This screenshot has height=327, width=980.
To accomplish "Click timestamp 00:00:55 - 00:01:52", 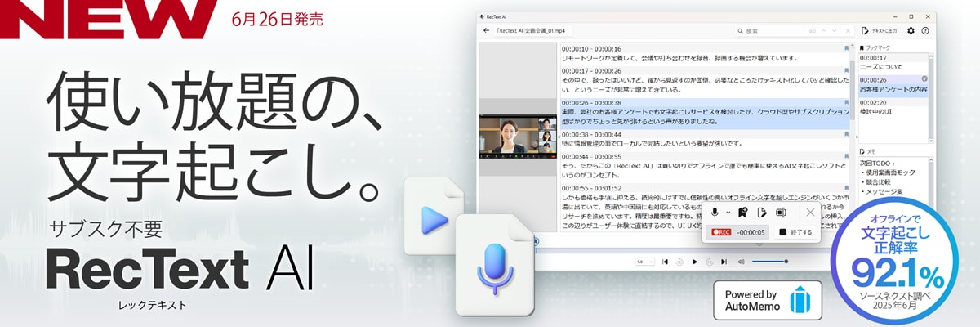I will pos(591,187).
